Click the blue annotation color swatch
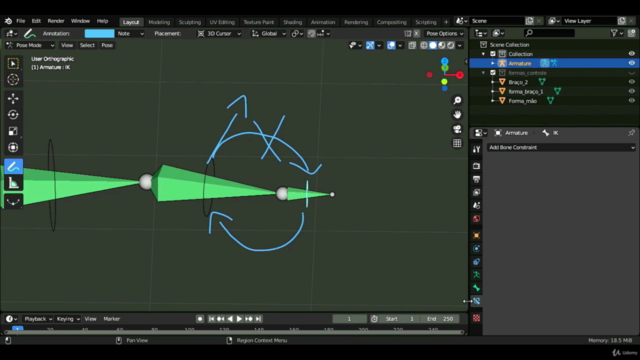Viewport: 640px width, 360px height. click(x=99, y=33)
